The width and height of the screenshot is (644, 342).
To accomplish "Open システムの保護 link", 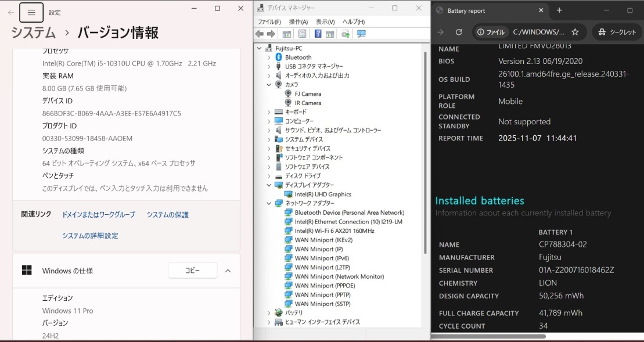I will pyautogui.click(x=168, y=215).
